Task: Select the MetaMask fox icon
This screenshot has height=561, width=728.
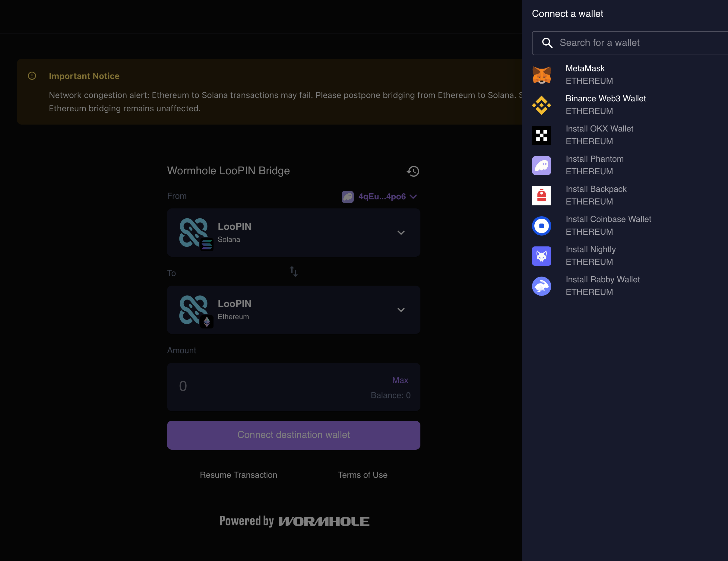Action: coord(542,75)
